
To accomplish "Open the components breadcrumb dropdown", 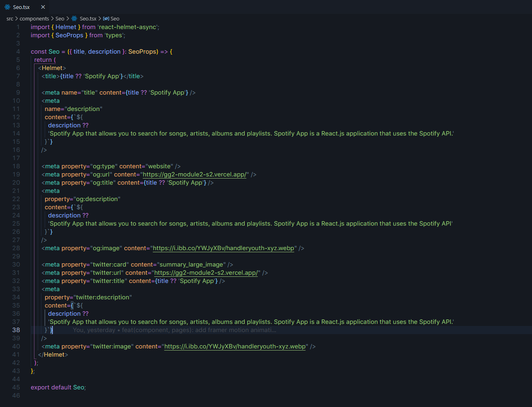I will [35, 18].
